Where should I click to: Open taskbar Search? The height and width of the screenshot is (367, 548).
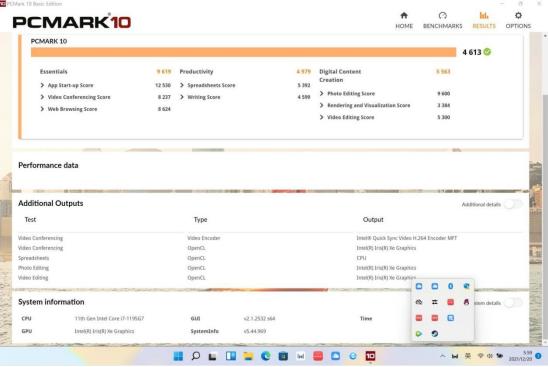click(196, 356)
